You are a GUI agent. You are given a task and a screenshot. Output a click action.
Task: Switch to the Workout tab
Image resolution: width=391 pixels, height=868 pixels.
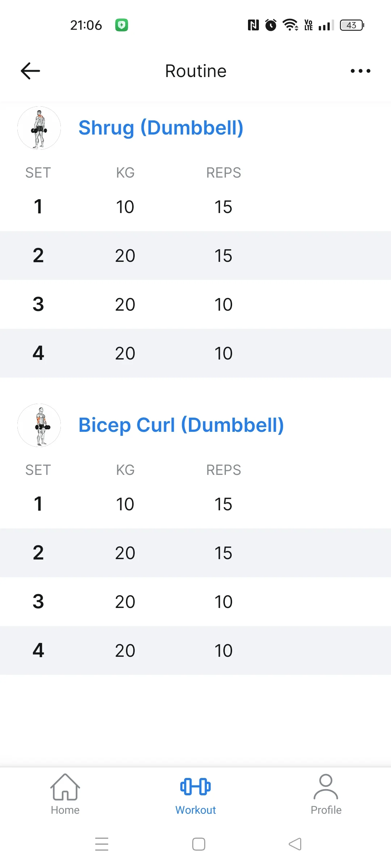pyautogui.click(x=195, y=794)
